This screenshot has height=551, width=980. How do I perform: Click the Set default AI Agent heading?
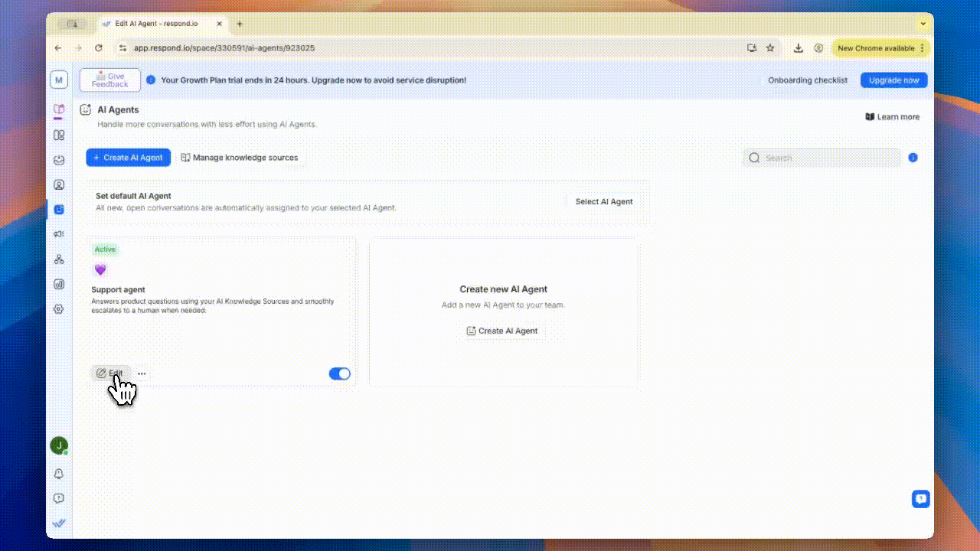tap(133, 196)
